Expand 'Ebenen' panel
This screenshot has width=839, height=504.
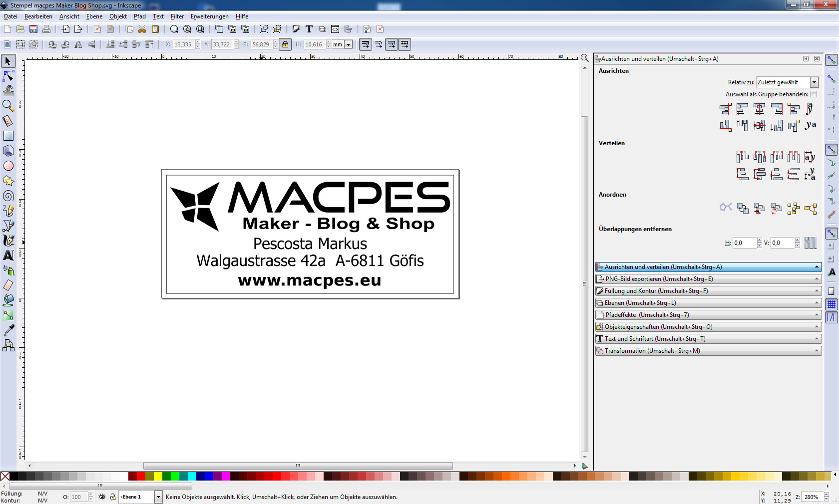708,303
